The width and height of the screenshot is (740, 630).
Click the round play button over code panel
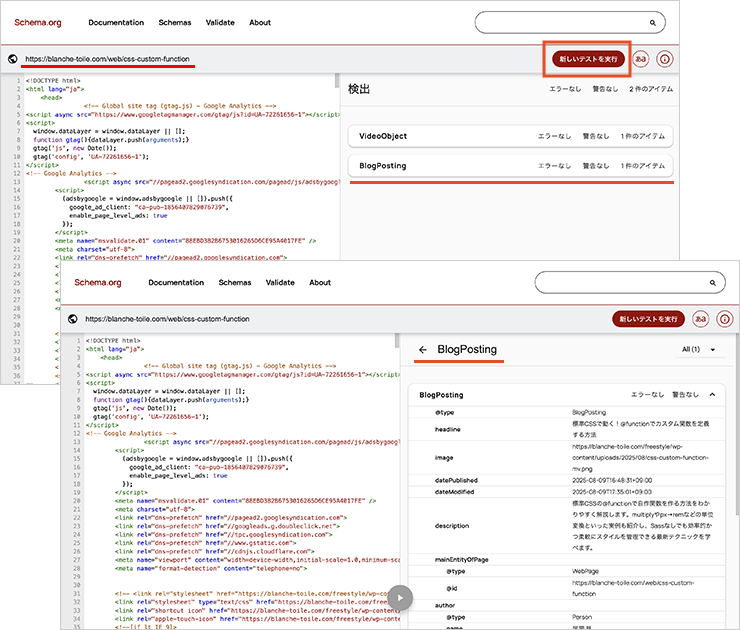click(x=400, y=598)
